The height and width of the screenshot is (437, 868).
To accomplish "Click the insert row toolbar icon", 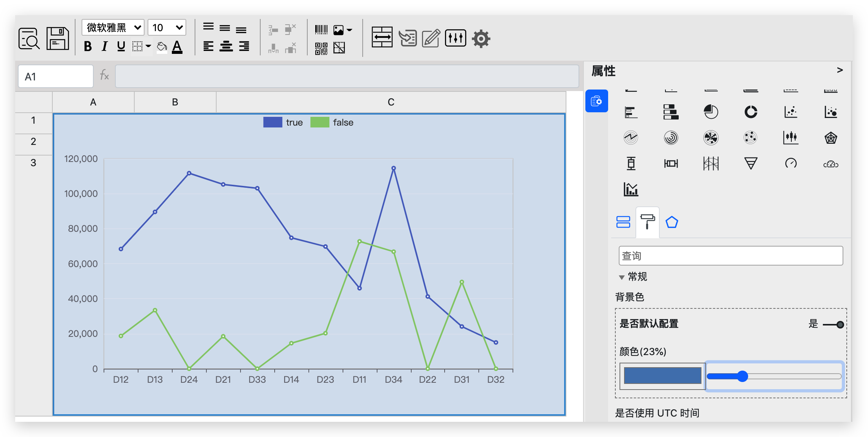I will [273, 30].
